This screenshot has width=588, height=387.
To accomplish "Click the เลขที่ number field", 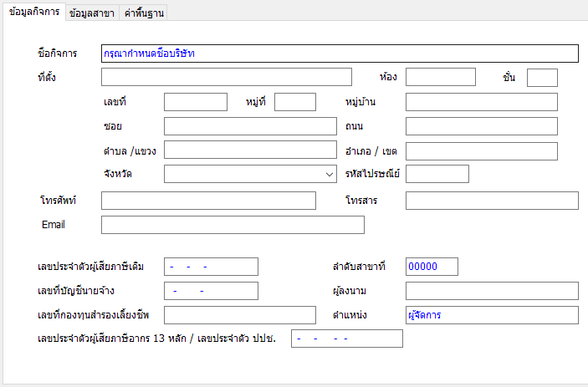I will [x=196, y=102].
